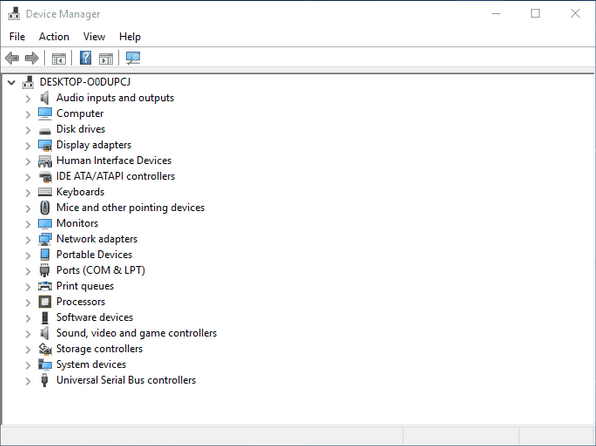Image resolution: width=596 pixels, height=446 pixels.
Task: Click the Scan for hardware changes icon
Action: point(133,58)
